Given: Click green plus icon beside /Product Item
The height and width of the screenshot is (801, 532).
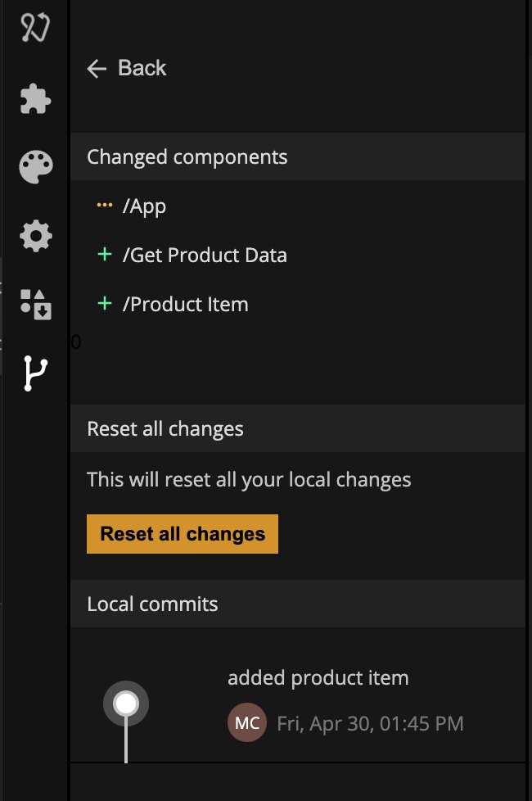Looking at the screenshot, I should (x=105, y=303).
